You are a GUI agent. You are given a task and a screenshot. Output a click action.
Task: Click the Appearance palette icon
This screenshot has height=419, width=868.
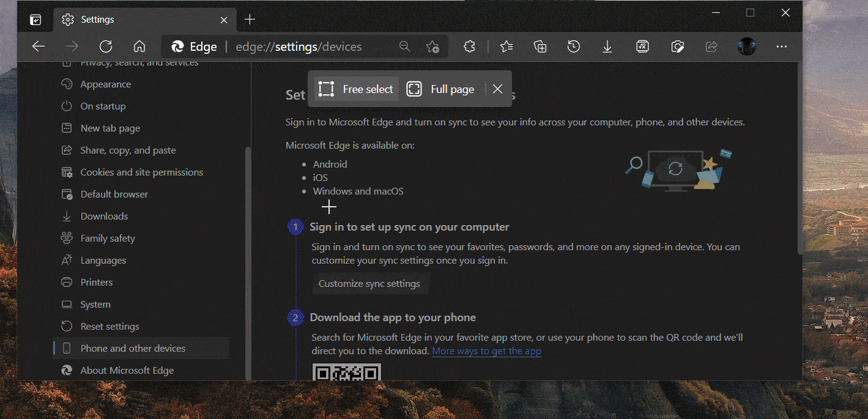pos(67,84)
